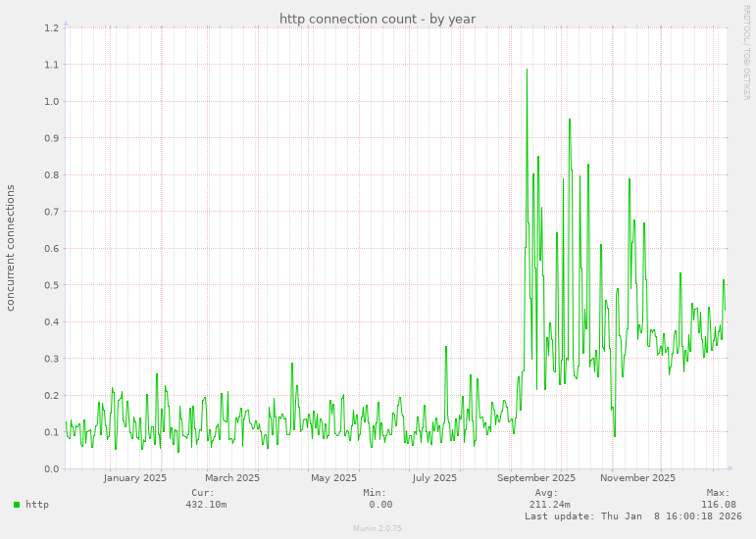The width and height of the screenshot is (756, 539).
Task: Click the "0.7" y-axis tick label
Action: (x=52, y=212)
